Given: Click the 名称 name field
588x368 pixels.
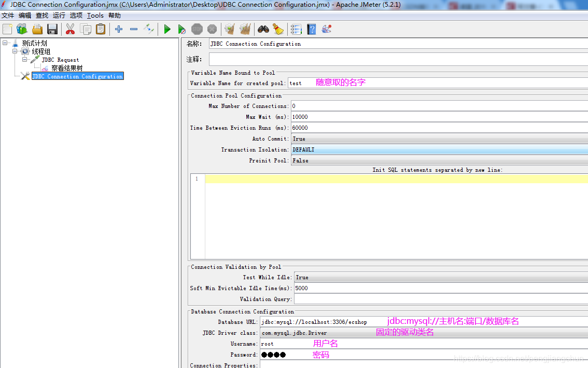Looking at the screenshot, I should click(398, 44).
